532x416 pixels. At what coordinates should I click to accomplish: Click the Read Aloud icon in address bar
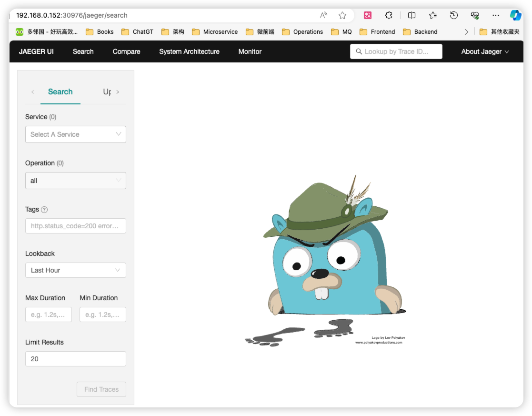(x=323, y=15)
